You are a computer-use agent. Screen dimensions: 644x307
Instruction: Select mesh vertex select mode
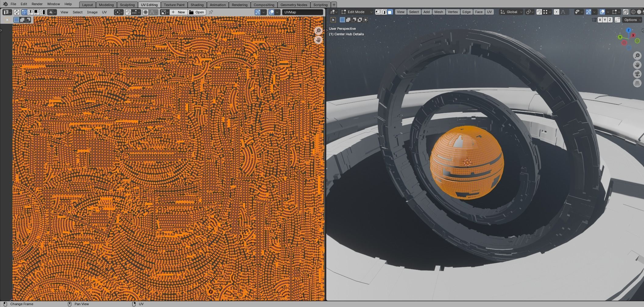pyautogui.click(x=378, y=12)
